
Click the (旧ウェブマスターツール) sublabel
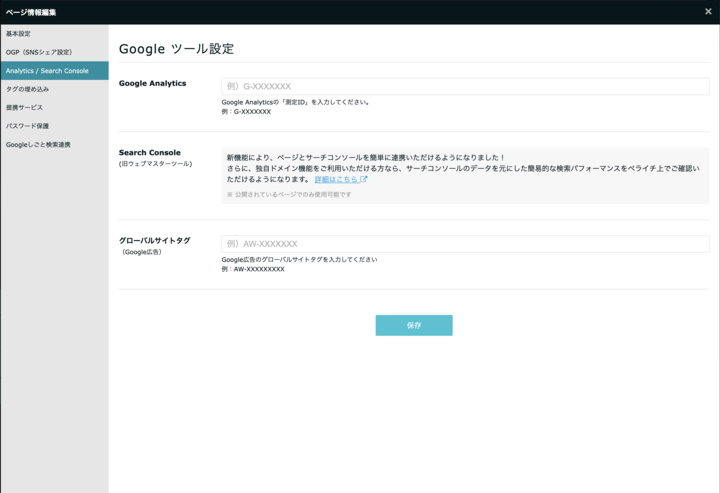tap(155, 164)
